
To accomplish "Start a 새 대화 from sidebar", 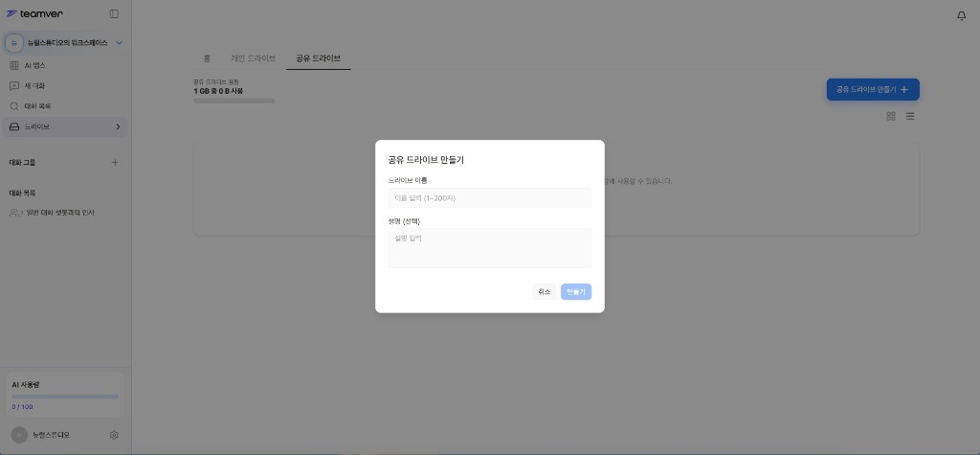I will (x=65, y=86).
